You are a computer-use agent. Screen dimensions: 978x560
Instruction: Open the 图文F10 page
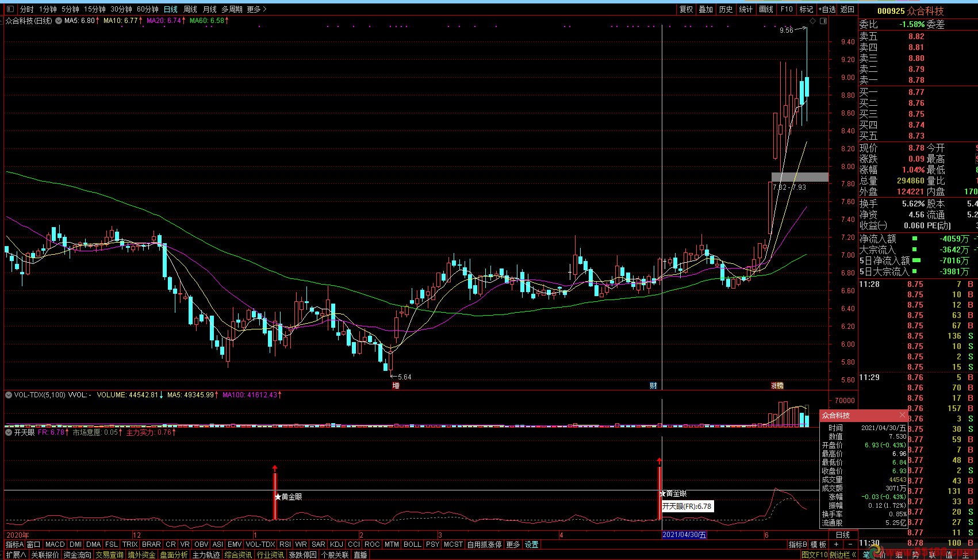815,555
